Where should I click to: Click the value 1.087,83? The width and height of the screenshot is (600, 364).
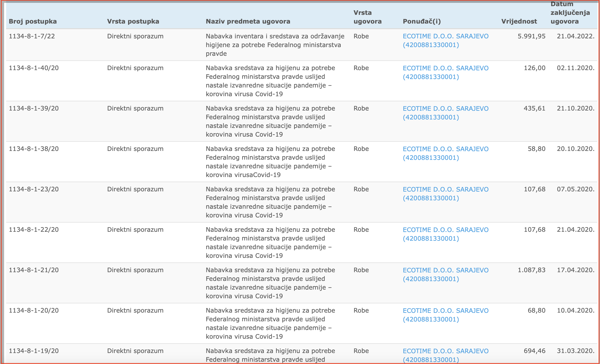tap(531, 270)
